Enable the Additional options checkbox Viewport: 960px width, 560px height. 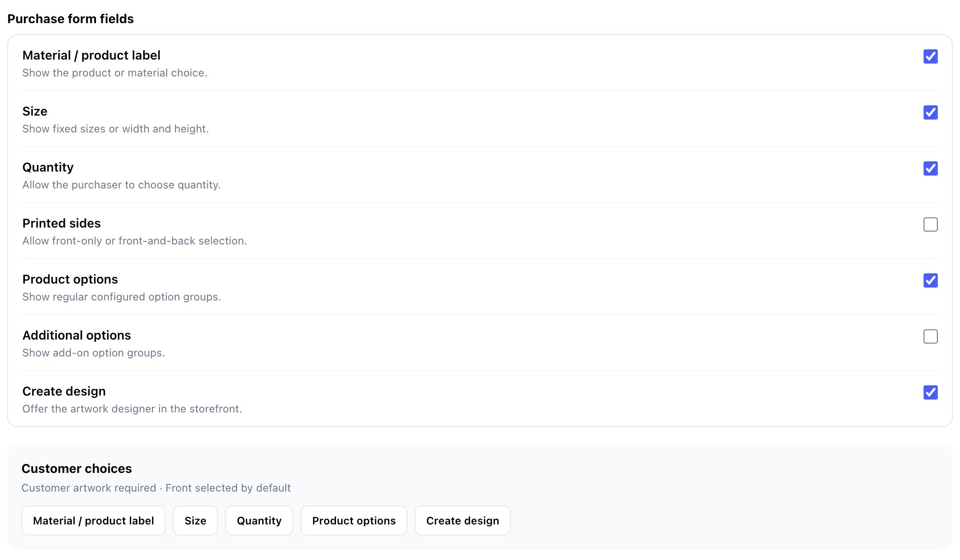pos(930,336)
